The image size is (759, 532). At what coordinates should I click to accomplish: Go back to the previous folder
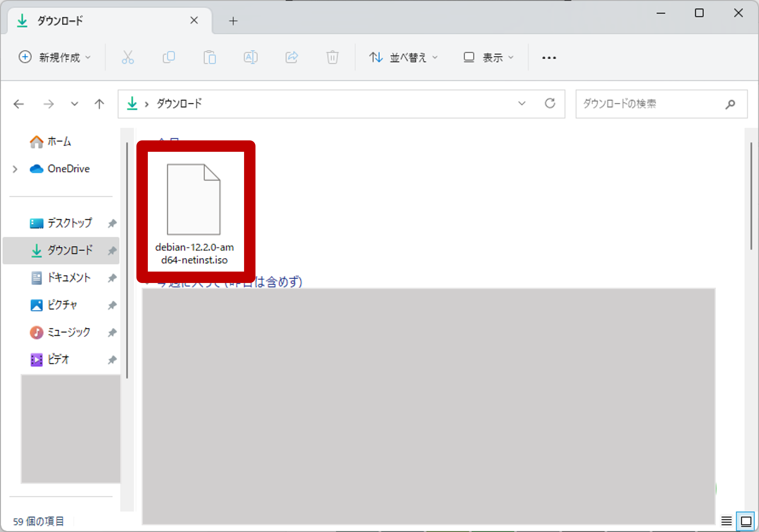(19, 103)
